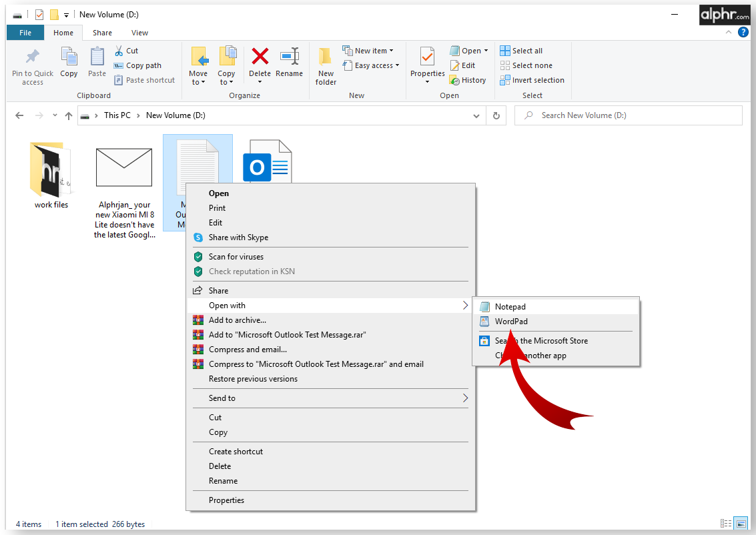
Task: Click the Copy ribbon icon
Action: pyautogui.click(x=69, y=57)
